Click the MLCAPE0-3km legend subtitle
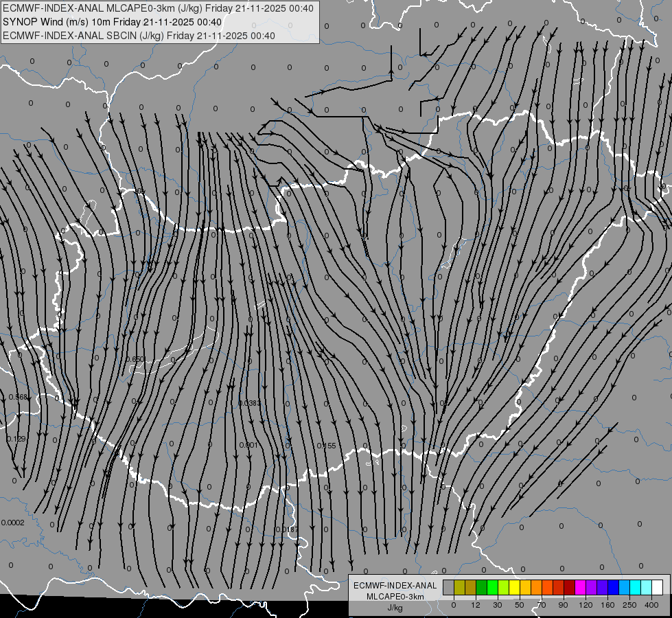Image resolution: width=672 pixels, height=618 pixels. (x=395, y=597)
